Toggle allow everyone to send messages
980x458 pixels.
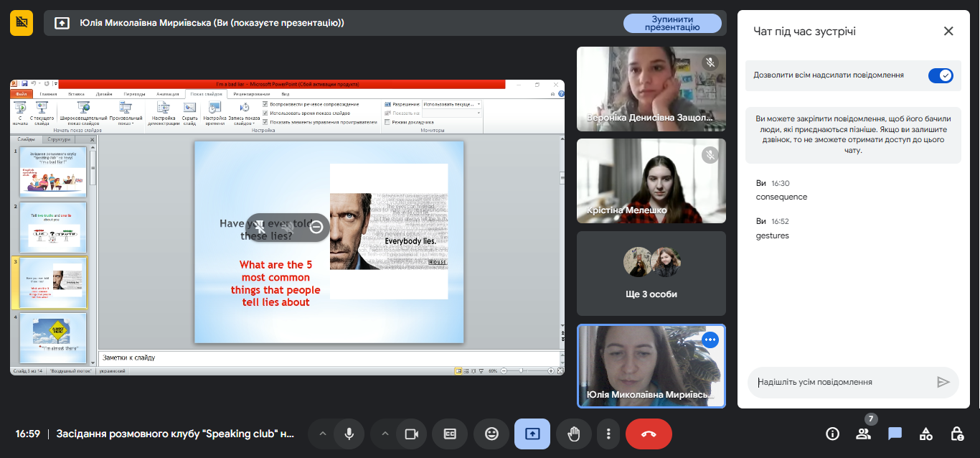tap(940, 75)
